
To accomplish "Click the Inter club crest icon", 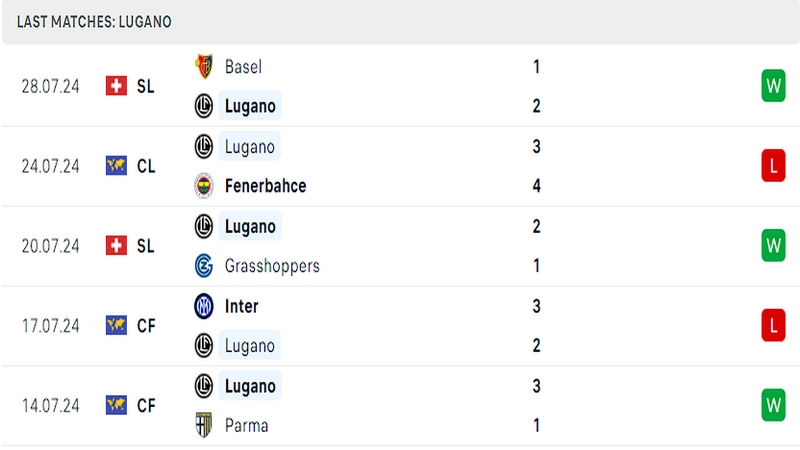I will (x=204, y=307).
